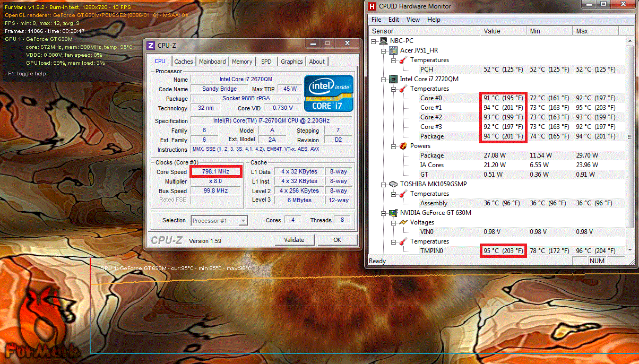
Task: Select the CPU tab in CPU-Z
Action: tap(160, 61)
